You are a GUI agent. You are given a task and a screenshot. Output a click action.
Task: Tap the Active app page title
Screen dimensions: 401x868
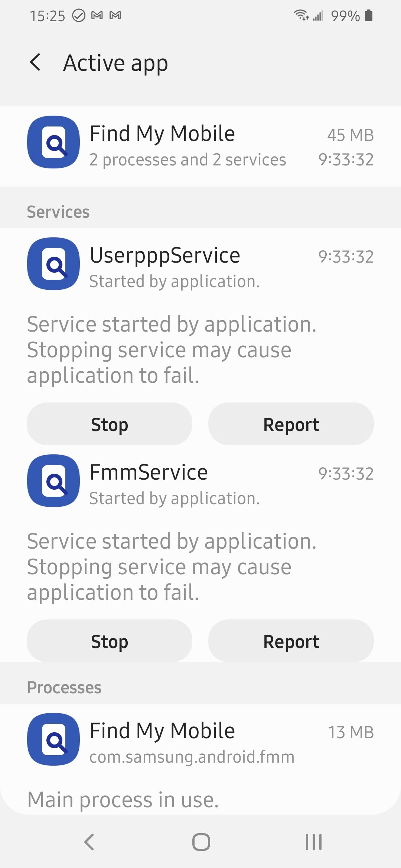116,63
